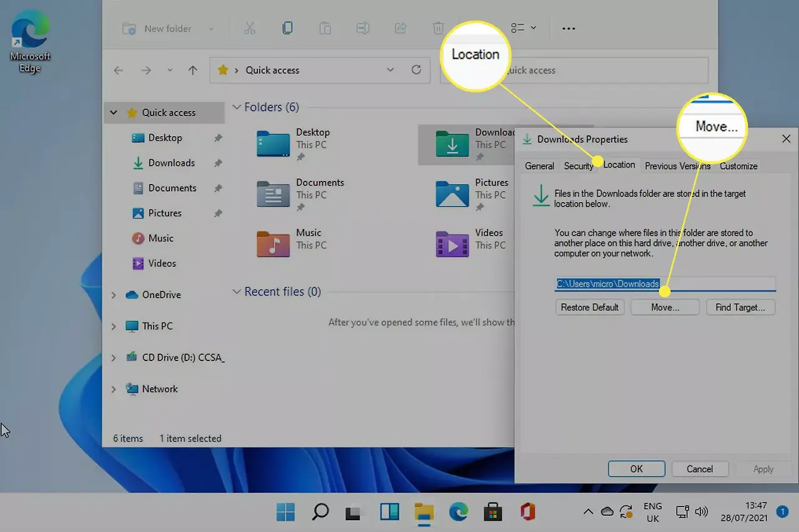Screen dimensions: 799x532
Task: Go forward with the right arrow
Action: 146,70
